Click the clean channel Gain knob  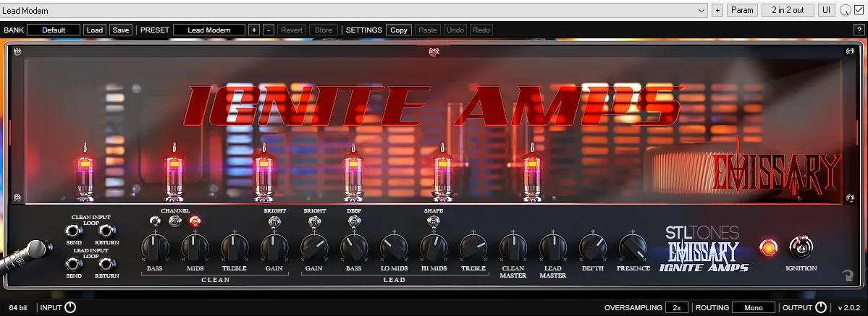274,247
